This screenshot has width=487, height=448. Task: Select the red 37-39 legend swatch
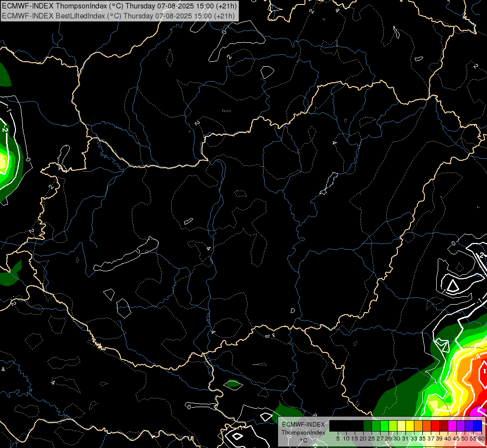(x=435, y=426)
